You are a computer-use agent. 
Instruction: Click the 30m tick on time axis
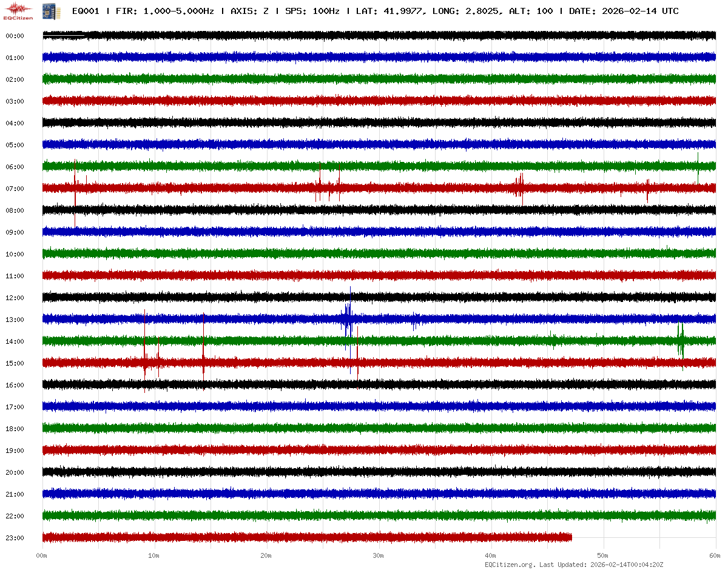[379, 555]
